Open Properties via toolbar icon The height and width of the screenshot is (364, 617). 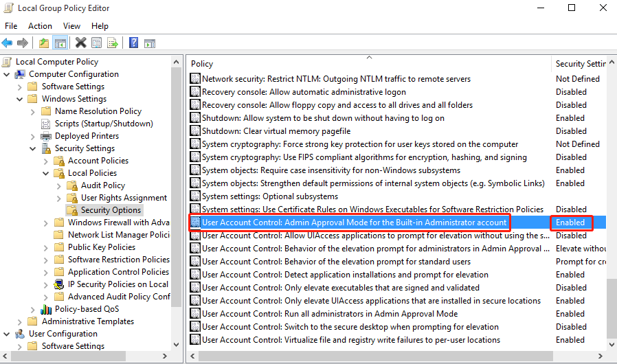(96, 43)
